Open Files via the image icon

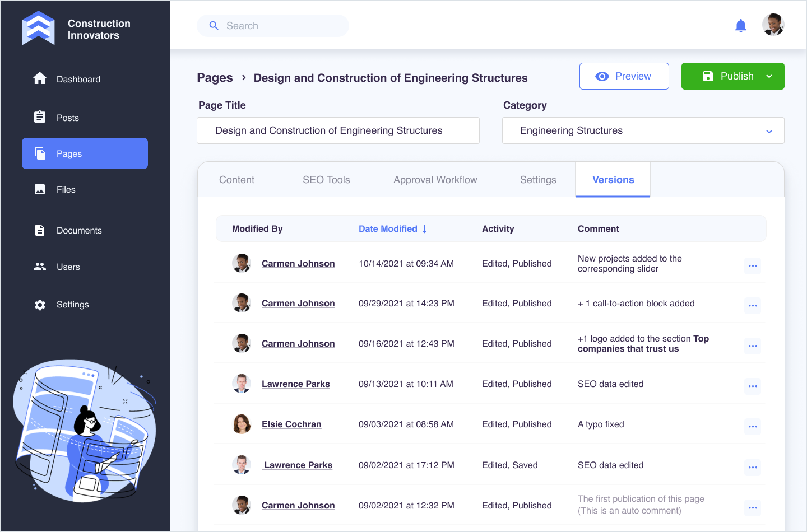coord(40,189)
